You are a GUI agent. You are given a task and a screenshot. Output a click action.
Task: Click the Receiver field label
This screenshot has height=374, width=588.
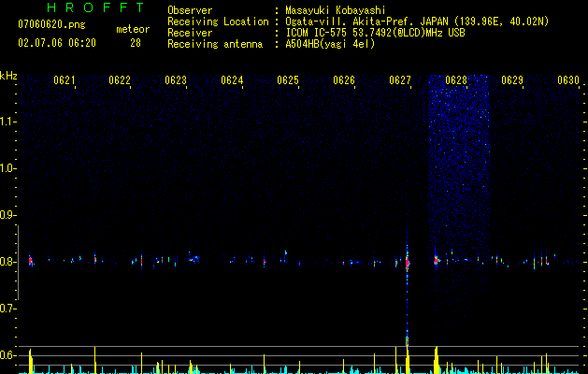pos(190,33)
